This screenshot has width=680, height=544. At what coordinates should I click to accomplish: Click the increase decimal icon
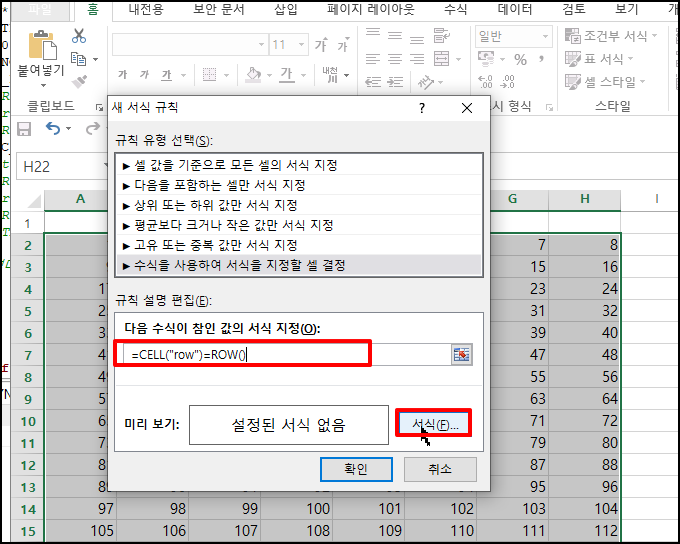(485, 82)
